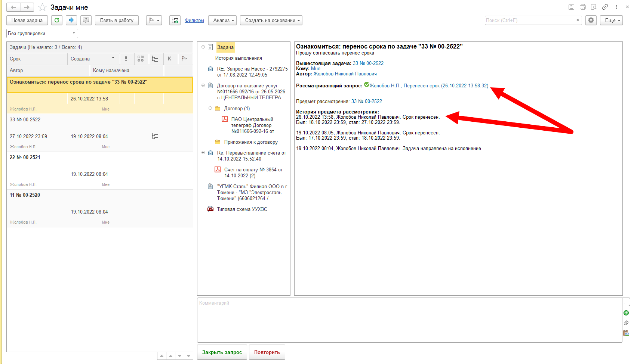The height and width of the screenshot is (364, 637).
Task: Add to favorites with the star icon
Action: 43,7
